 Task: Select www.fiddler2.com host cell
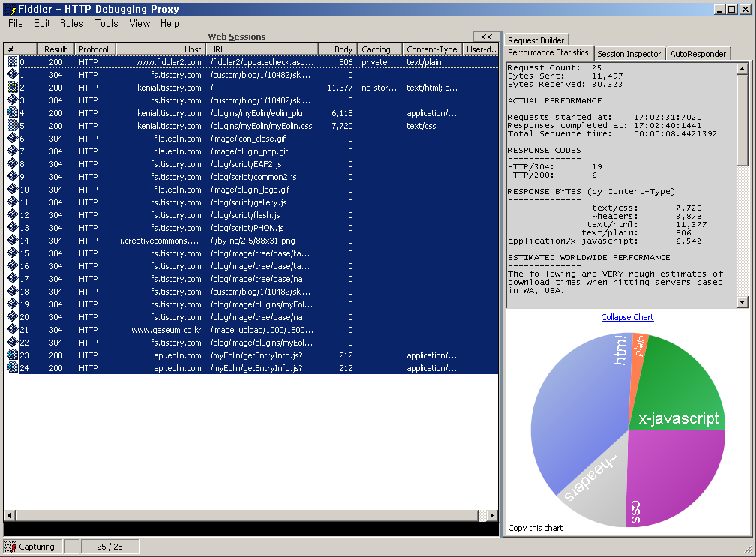coord(168,62)
